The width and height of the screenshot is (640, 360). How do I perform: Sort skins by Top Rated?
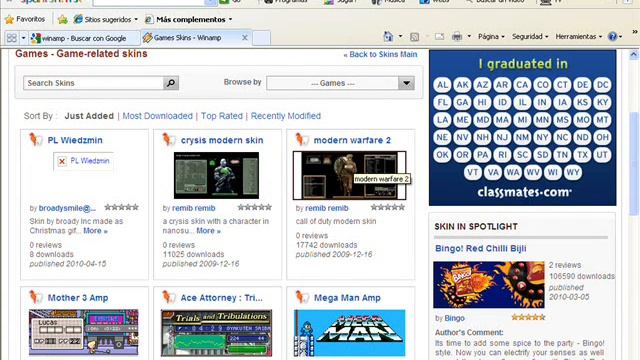pos(222,116)
